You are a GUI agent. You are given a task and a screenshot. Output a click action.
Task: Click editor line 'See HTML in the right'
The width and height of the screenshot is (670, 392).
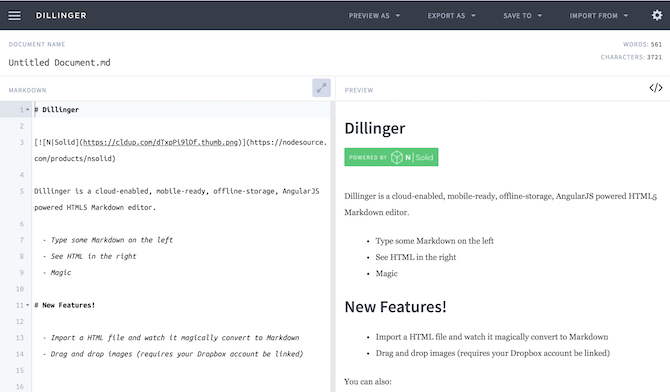(x=89, y=256)
